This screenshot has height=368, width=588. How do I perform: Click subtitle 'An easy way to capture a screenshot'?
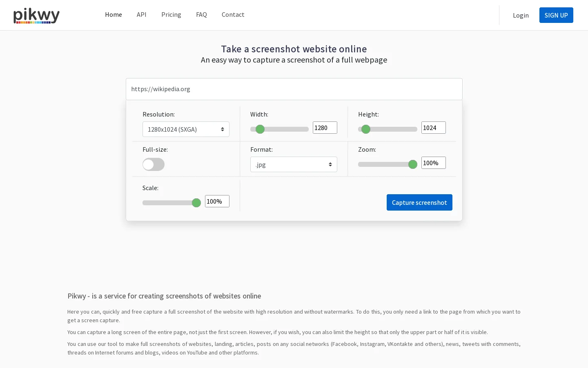294,60
